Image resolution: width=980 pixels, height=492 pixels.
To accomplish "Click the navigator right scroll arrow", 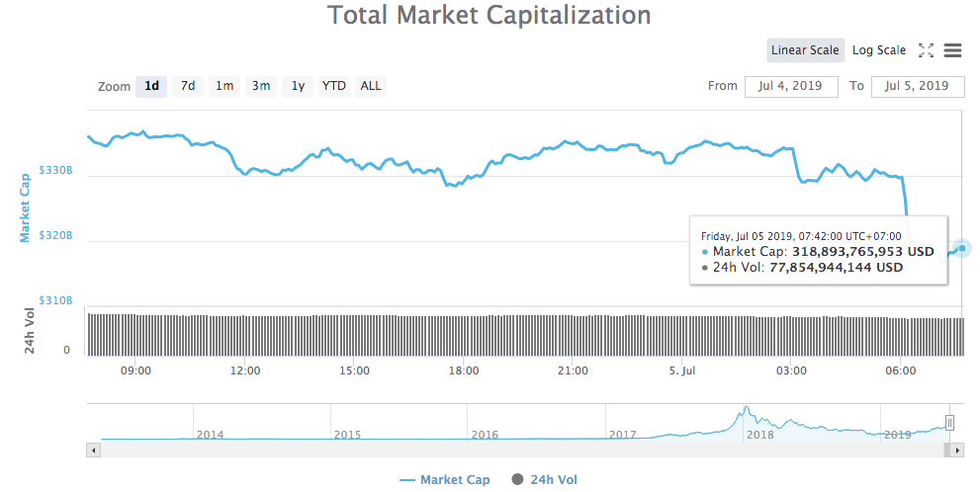I will pos(957,450).
